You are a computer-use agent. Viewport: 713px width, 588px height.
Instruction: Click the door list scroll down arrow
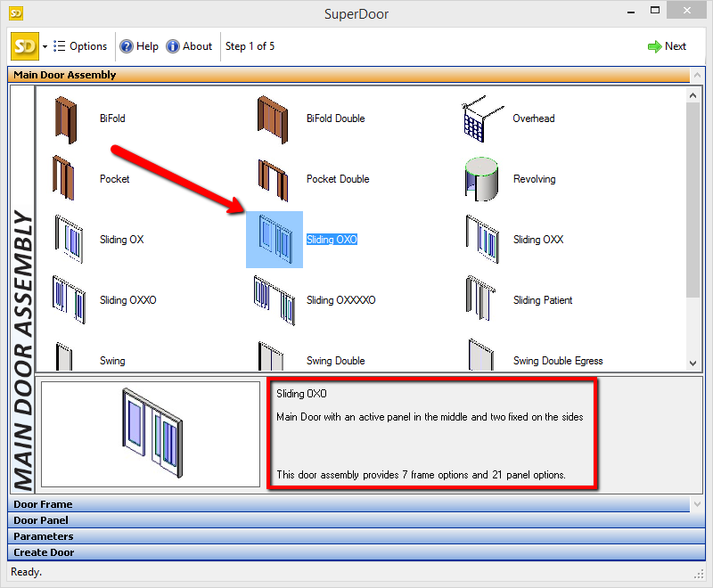[x=693, y=363]
